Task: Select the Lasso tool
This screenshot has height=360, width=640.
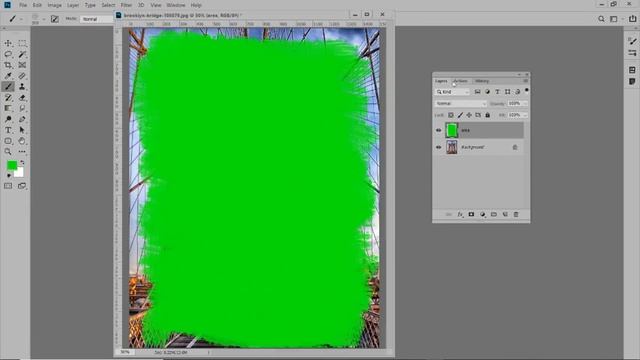Action: pos(8,54)
